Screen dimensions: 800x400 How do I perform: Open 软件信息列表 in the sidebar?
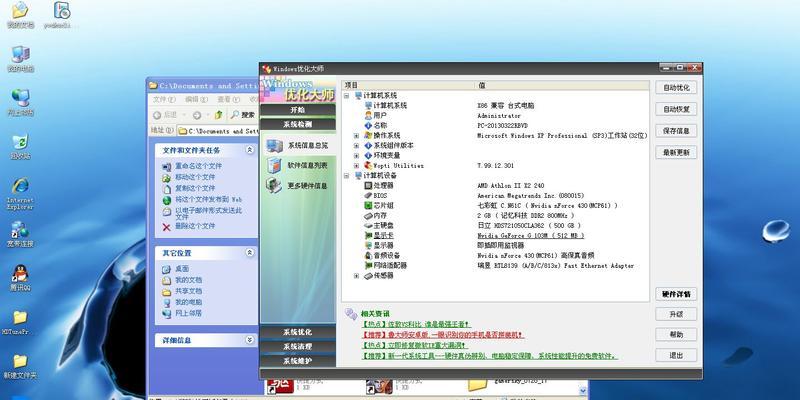[297, 166]
